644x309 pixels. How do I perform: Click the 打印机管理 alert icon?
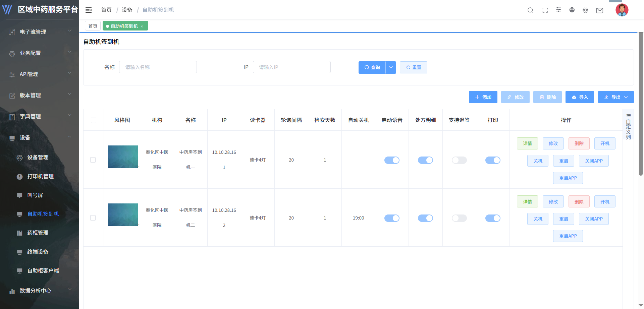click(x=20, y=177)
